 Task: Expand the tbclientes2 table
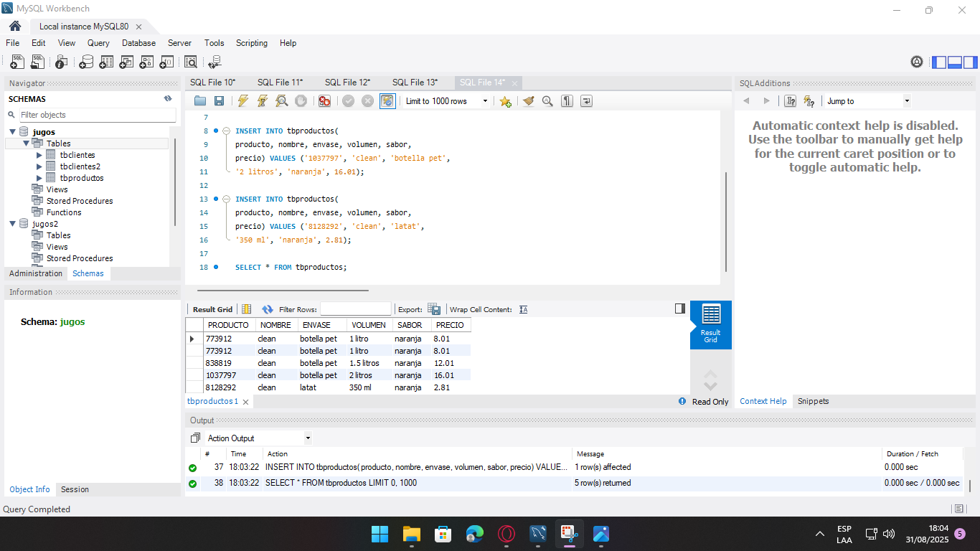39,166
